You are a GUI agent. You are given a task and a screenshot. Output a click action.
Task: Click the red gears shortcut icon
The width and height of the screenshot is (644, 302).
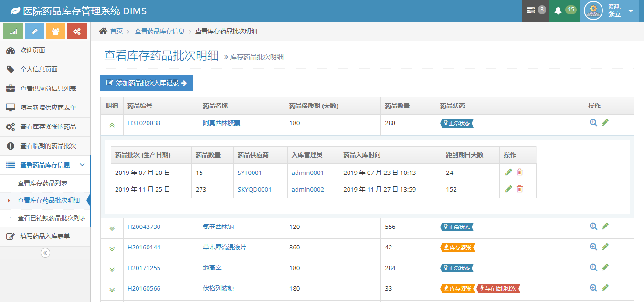click(77, 31)
